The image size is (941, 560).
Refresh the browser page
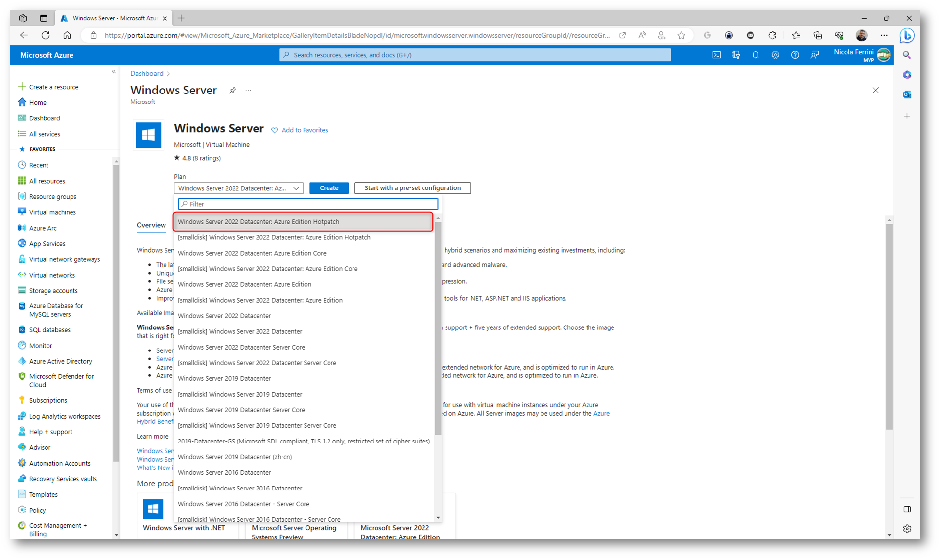(46, 35)
